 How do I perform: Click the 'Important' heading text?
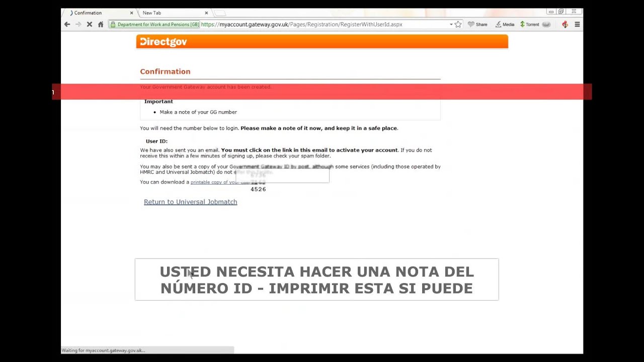(158, 102)
